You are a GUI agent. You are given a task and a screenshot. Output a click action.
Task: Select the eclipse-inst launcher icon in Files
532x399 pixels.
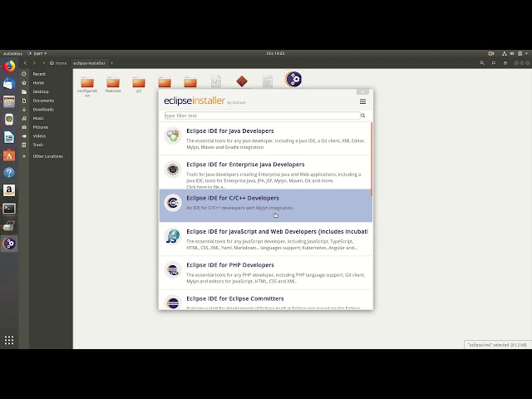pos(293,80)
